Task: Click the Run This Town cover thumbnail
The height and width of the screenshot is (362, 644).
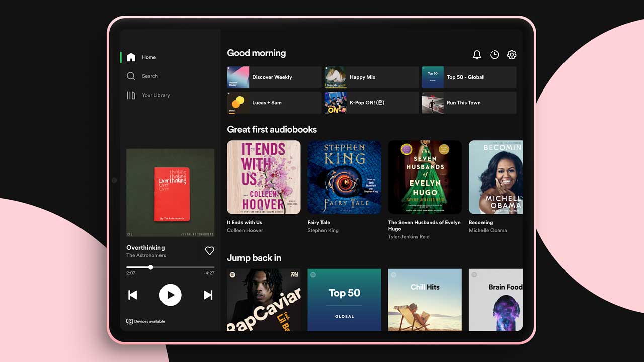Action: 433,103
